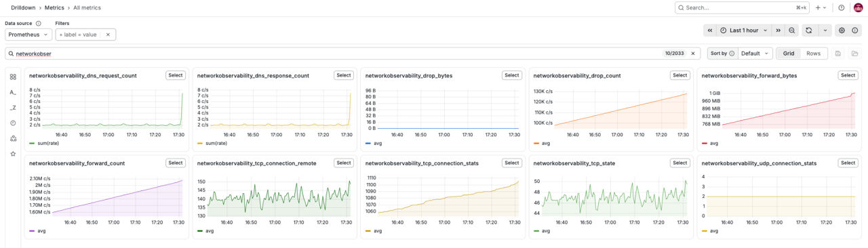Click the 10/2033 result count badge

[x=675, y=54]
